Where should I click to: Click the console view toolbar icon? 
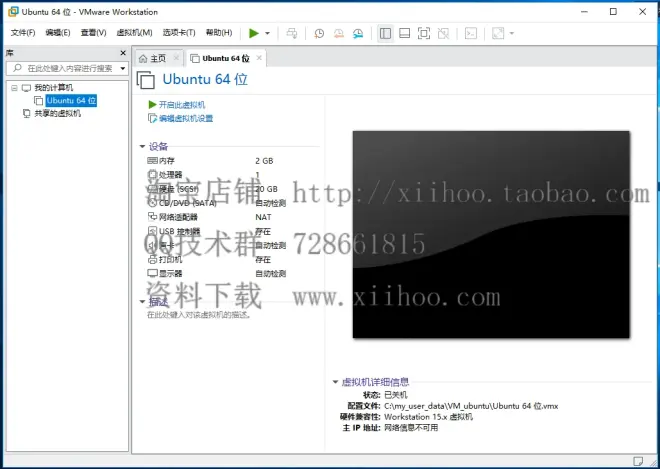[471, 33]
